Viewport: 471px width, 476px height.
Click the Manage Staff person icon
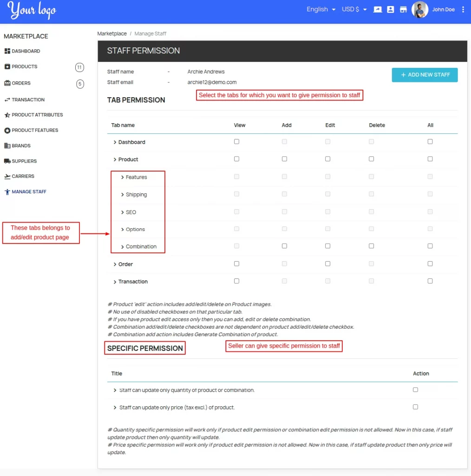pyautogui.click(x=7, y=192)
